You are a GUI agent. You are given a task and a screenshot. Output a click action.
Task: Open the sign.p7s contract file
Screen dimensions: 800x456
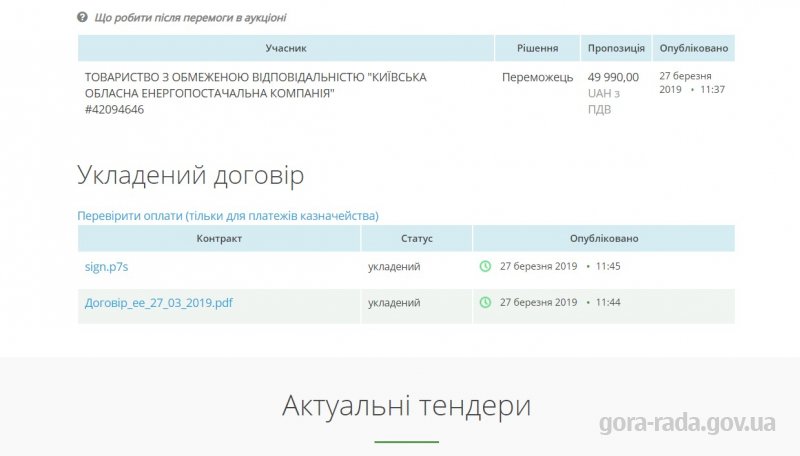tap(106, 267)
